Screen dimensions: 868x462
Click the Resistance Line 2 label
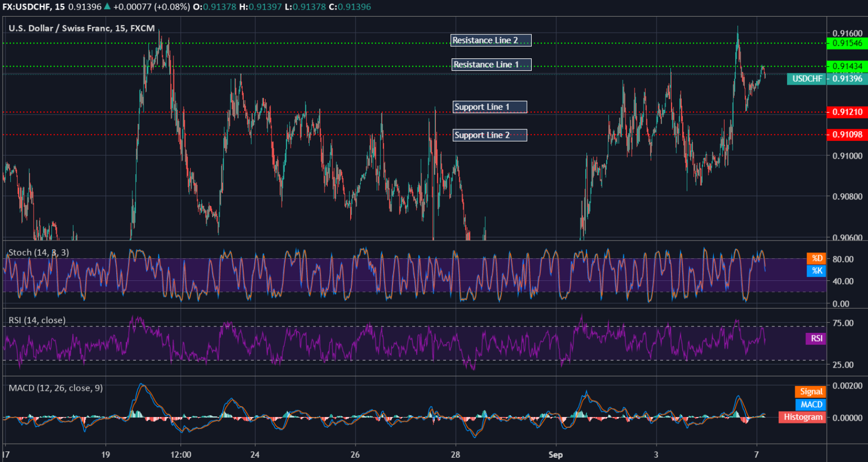491,41
